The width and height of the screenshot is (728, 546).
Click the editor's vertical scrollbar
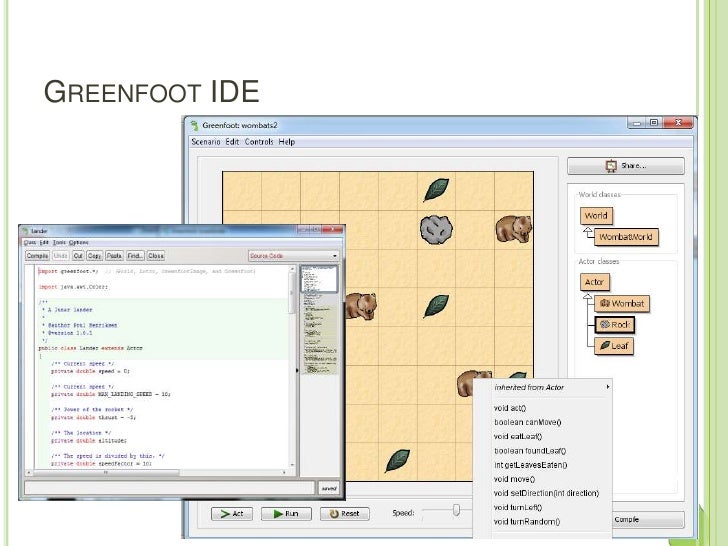tap(292, 367)
